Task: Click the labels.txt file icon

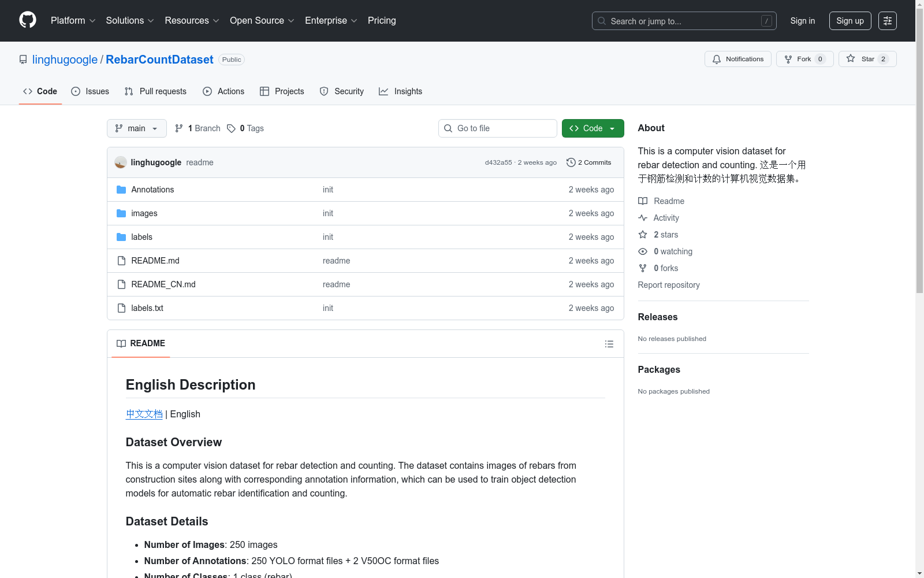Action: point(121,308)
